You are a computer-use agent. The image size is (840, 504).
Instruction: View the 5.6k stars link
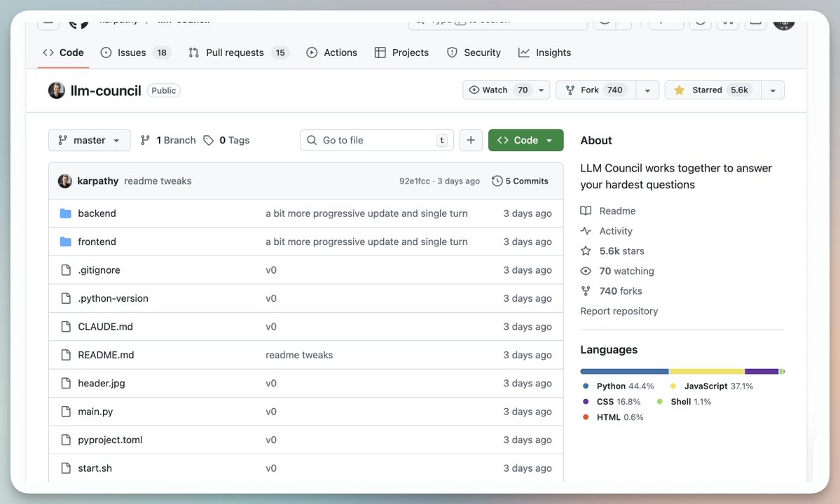612,251
